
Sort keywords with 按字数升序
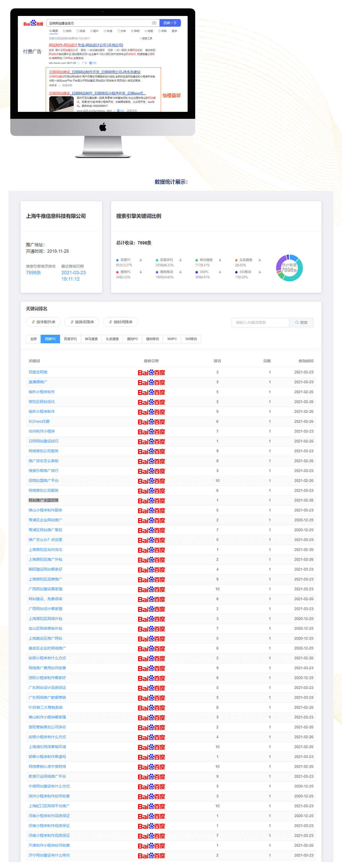click(43, 322)
